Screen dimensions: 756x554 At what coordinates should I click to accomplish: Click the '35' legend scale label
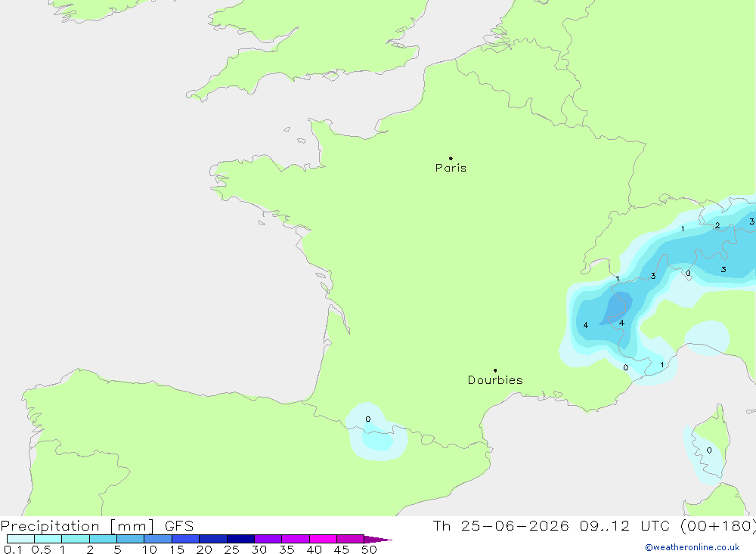coord(287,549)
